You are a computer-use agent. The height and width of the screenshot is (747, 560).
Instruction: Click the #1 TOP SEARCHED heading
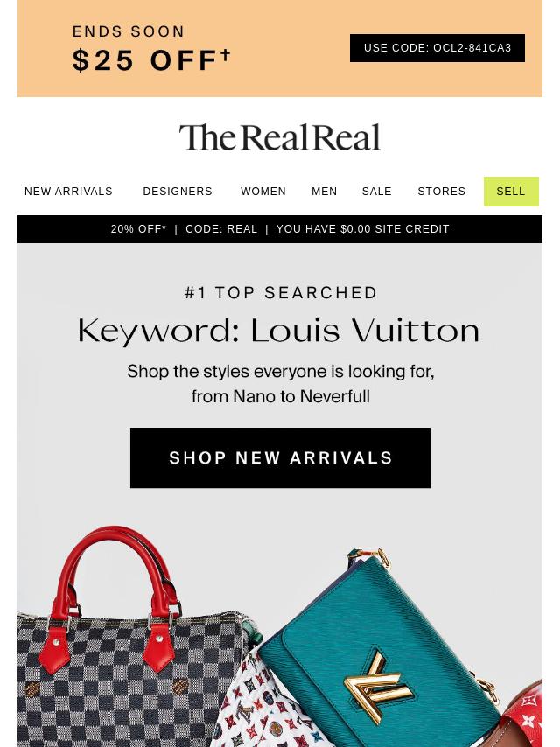tap(281, 292)
